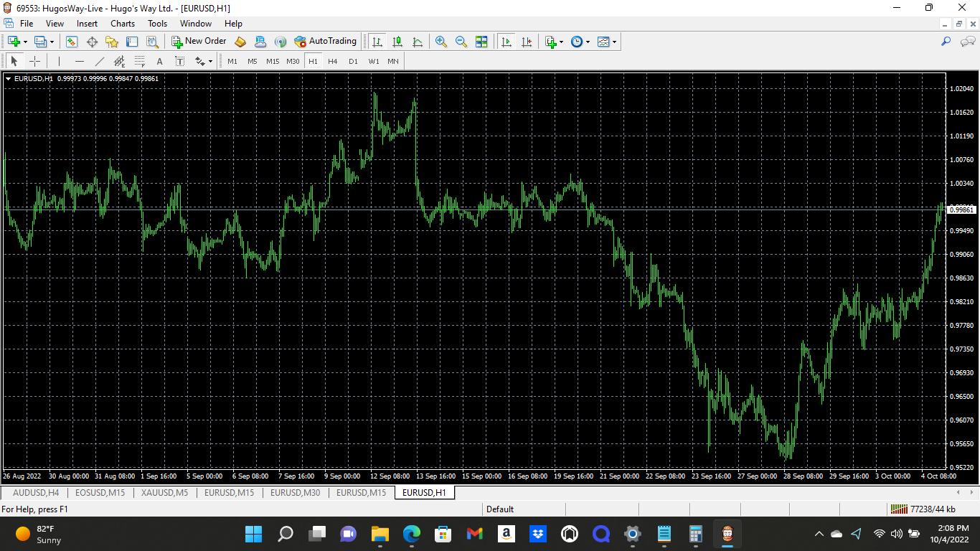
Task: Open the View menu
Action: click(55, 23)
